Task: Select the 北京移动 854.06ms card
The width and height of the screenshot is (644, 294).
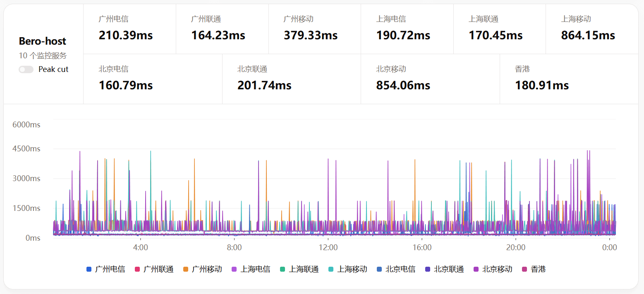Action: (x=430, y=79)
